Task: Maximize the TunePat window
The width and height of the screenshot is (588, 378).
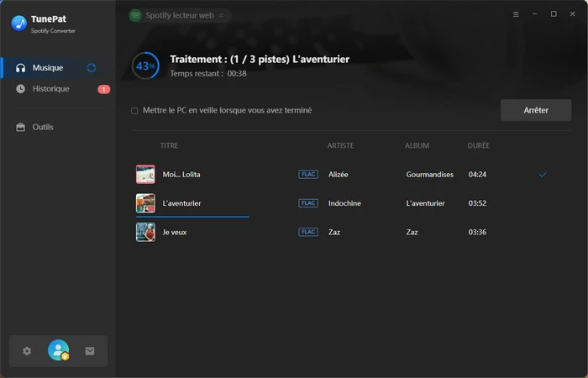Action: coord(554,14)
